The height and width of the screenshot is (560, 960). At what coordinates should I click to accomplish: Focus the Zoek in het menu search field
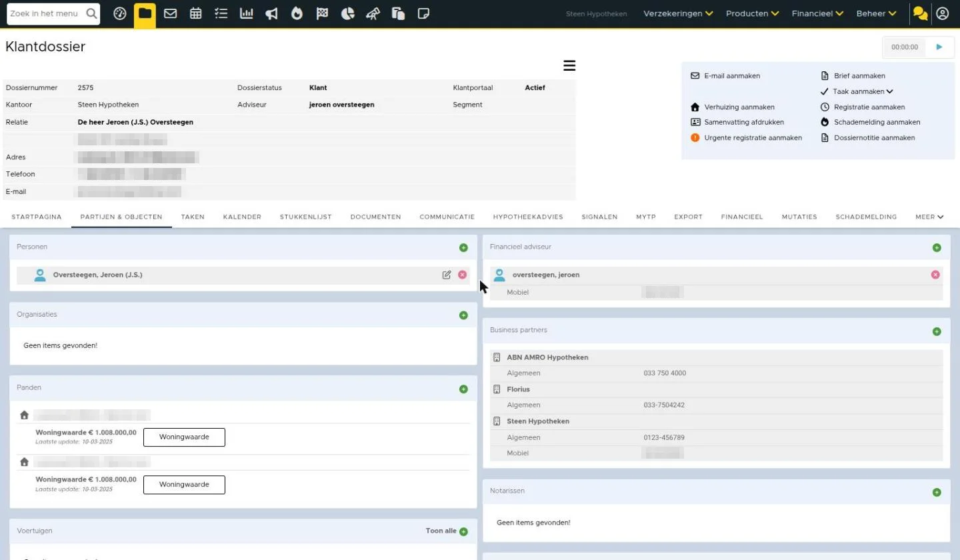point(46,13)
